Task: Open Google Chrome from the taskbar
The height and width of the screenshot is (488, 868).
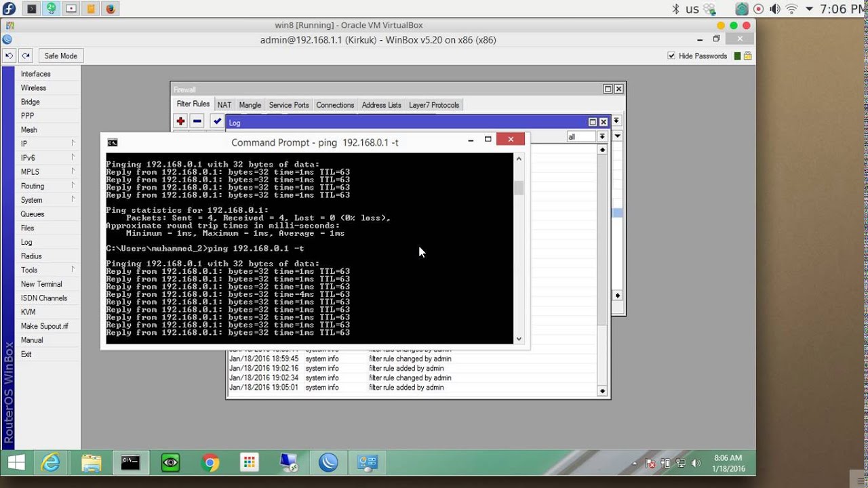Action: pos(210,463)
